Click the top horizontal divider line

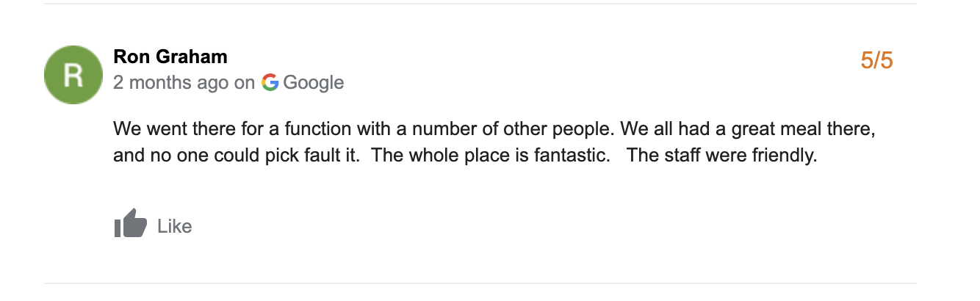pyautogui.click(x=480, y=4)
